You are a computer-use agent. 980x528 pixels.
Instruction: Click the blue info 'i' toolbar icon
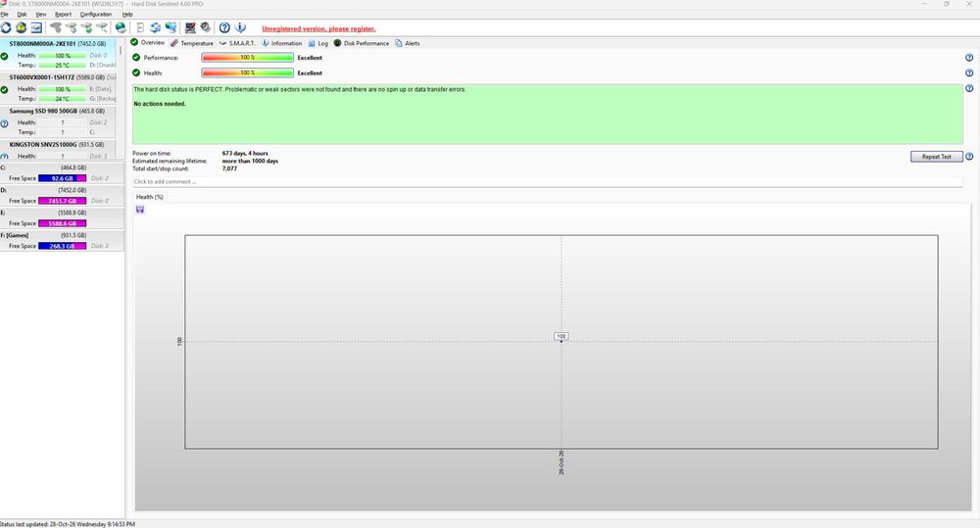[240, 27]
